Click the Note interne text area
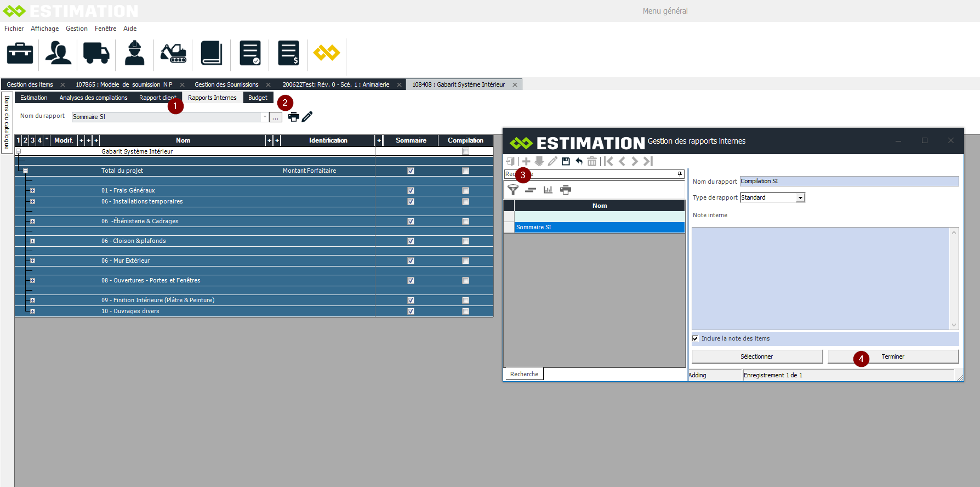The image size is (980, 487). [x=820, y=279]
